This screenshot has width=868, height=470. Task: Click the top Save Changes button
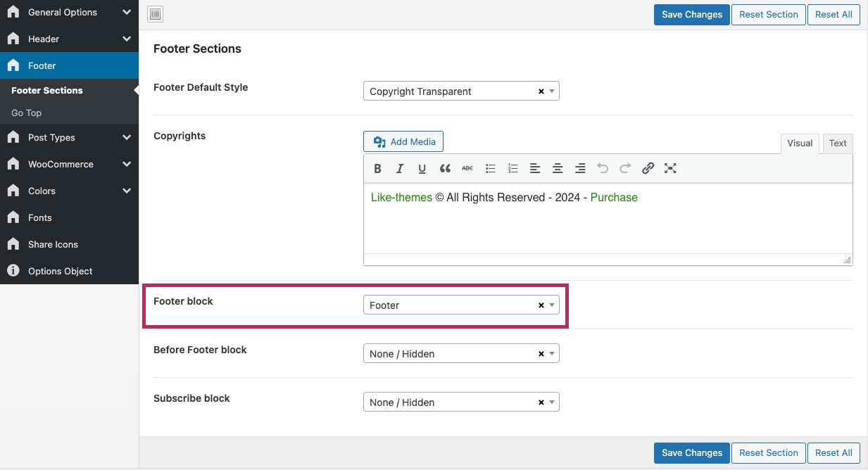point(691,14)
